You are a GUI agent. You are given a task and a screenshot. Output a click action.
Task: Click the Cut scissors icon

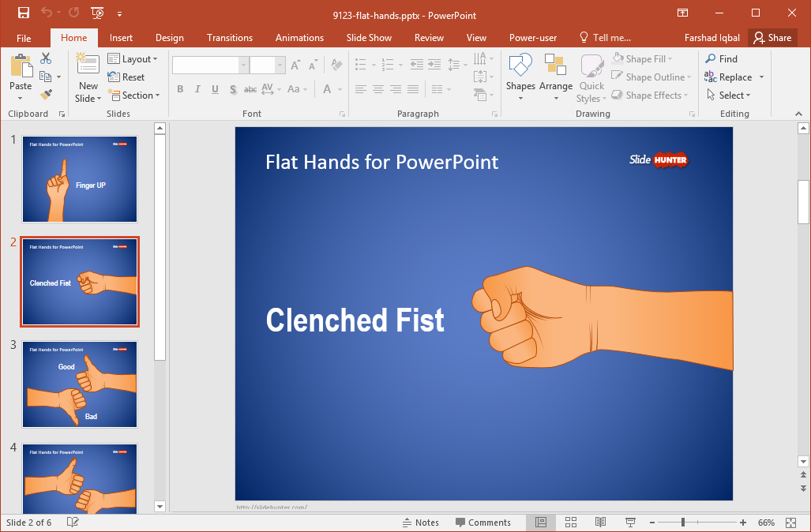tap(46, 58)
